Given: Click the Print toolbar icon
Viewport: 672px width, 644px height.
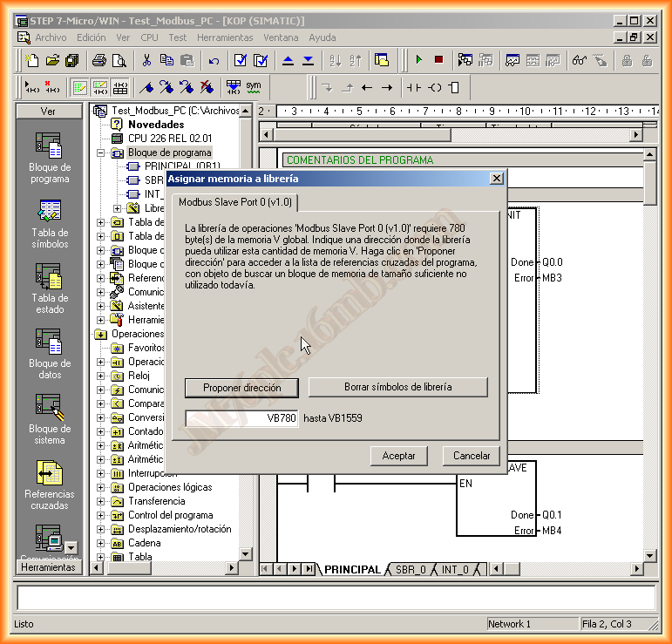Looking at the screenshot, I should pyautogui.click(x=99, y=60).
